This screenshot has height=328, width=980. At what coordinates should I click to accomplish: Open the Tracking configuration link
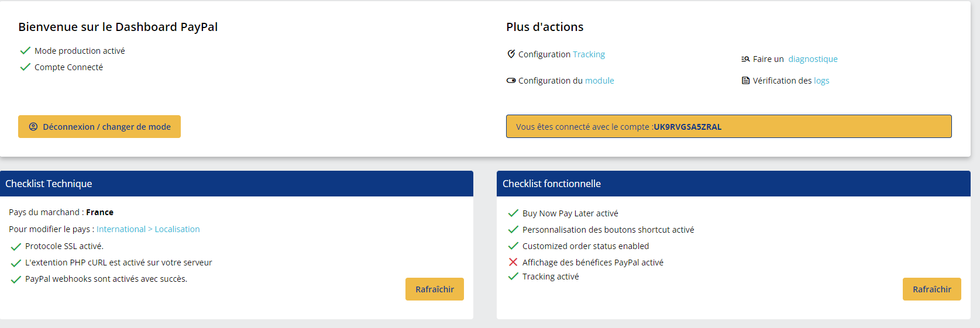[589, 54]
